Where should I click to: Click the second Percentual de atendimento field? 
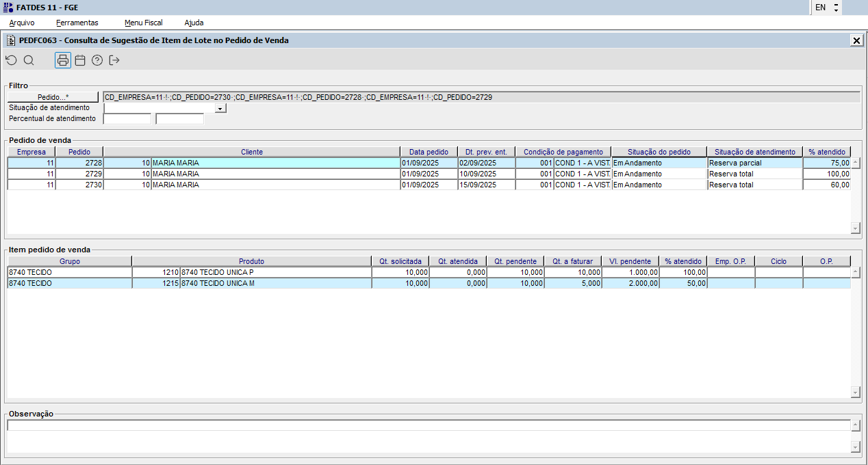tap(180, 119)
